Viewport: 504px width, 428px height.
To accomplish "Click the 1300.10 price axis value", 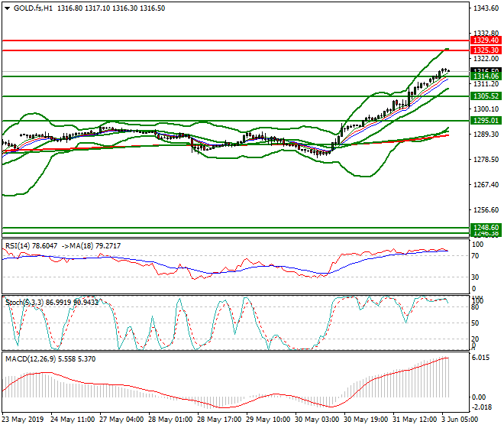I will click(x=486, y=109).
